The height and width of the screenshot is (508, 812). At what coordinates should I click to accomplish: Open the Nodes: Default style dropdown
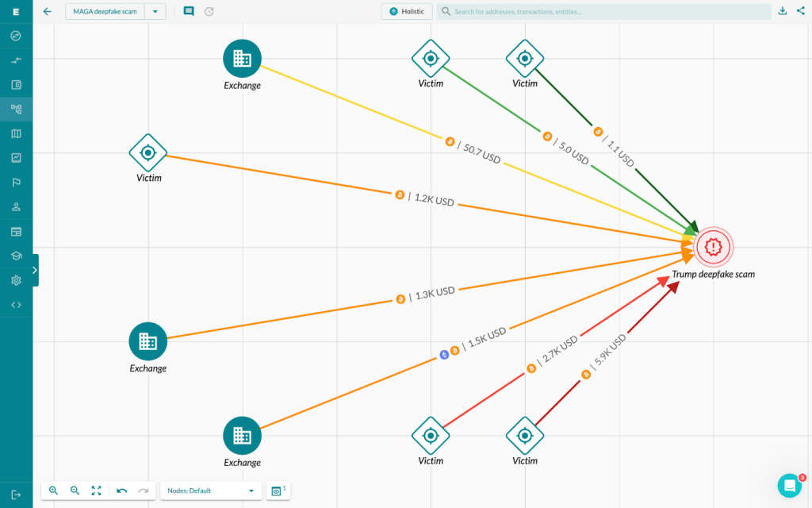[210, 491]
